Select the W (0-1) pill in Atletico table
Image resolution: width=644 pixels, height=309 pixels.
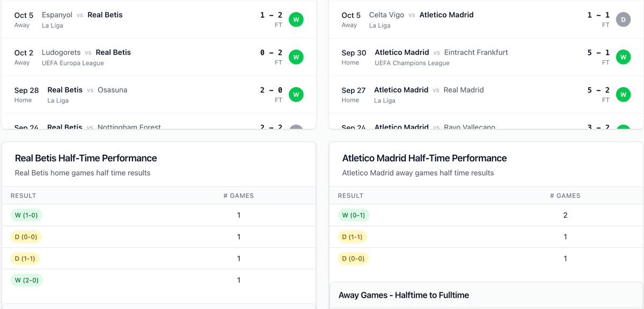354,215
